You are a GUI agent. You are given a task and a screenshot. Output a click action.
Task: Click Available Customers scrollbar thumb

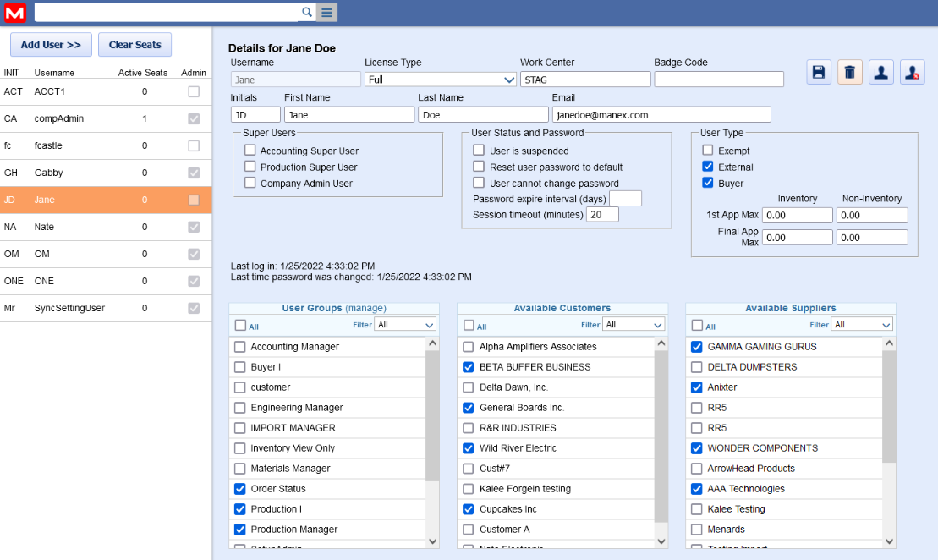661,436
